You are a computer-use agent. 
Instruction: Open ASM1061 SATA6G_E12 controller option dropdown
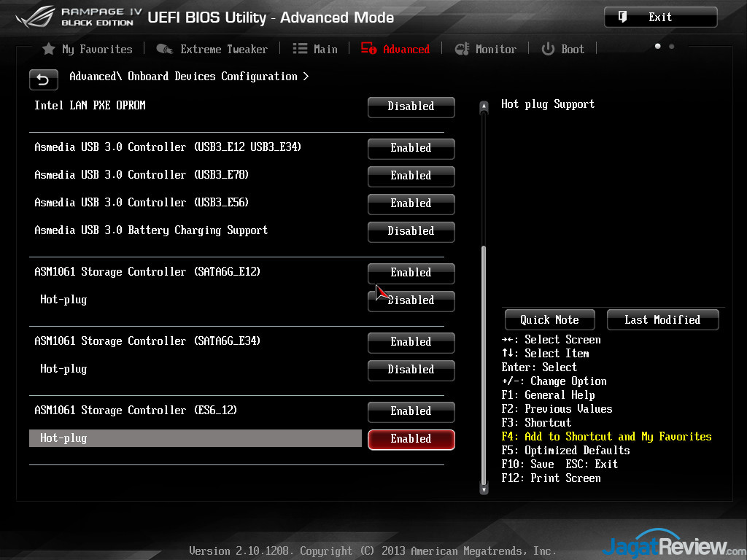(x=411, y=273)
